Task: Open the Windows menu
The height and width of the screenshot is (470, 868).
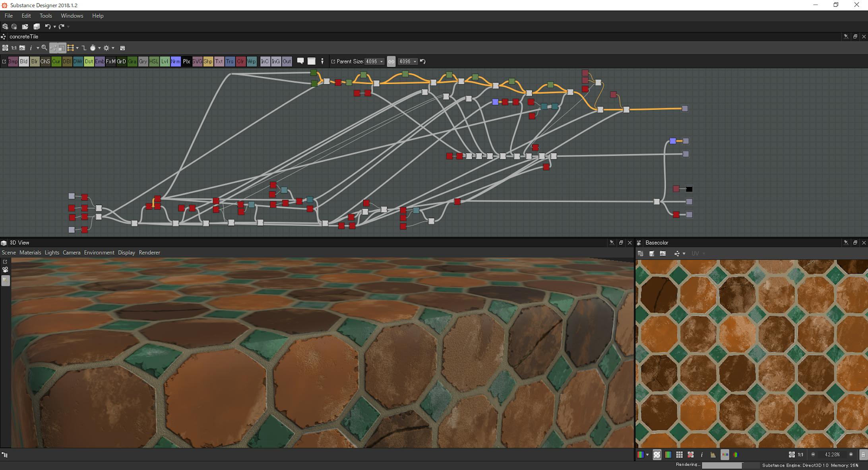Action: point(72,15)
